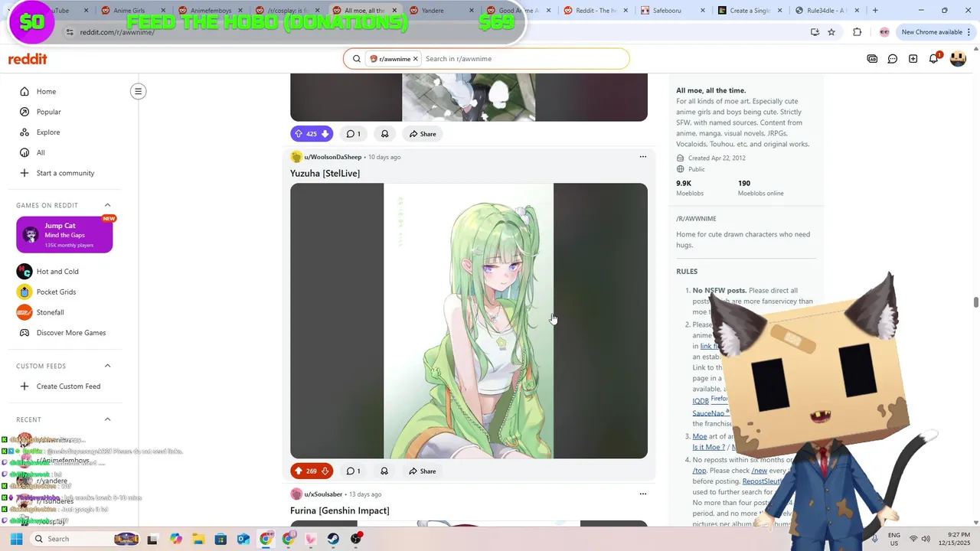Start a community
The height and width of the screenshot is (551, 980).
65,173
